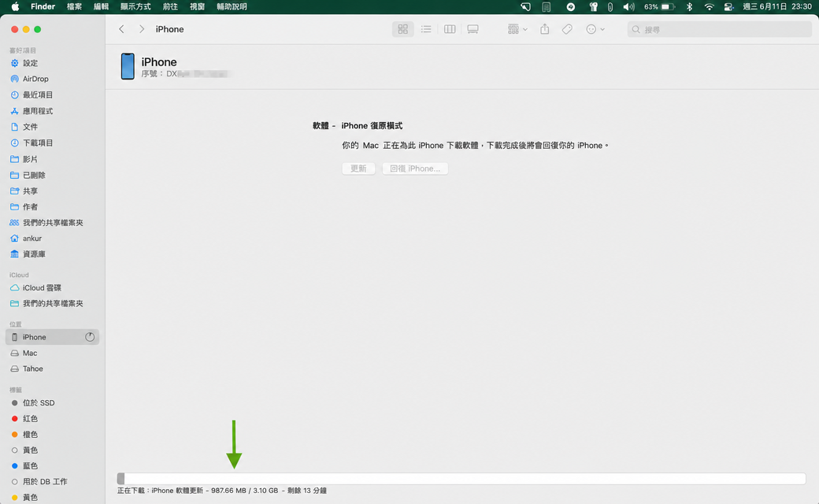
Task: Click the battery 63% indicator
Action: (x=659, y=7)
